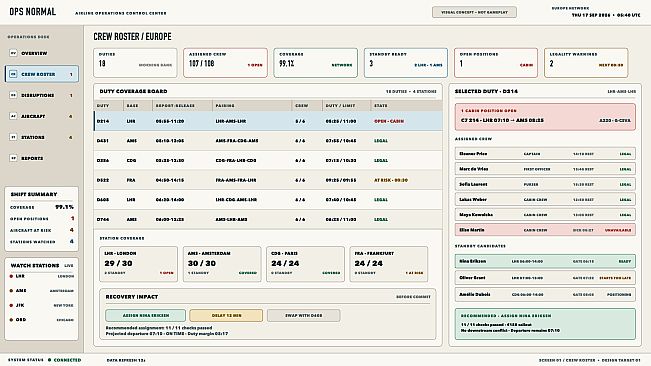651x366 pixels.
Task: Click the Overview sidebar icon
Action: pos(13,53)
